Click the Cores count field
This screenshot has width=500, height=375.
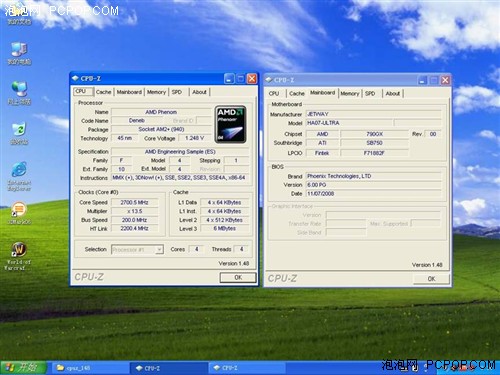coord(196,249)
